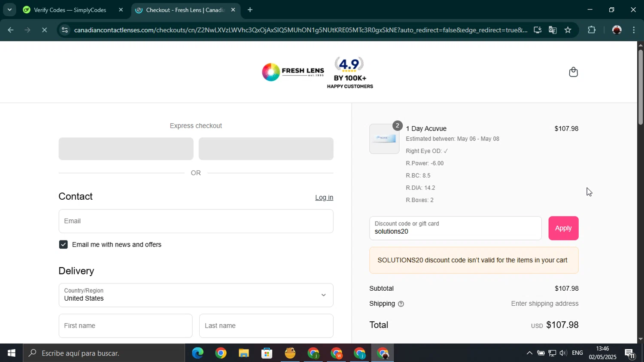Click the second express checkout button

[x=266, y=149]
